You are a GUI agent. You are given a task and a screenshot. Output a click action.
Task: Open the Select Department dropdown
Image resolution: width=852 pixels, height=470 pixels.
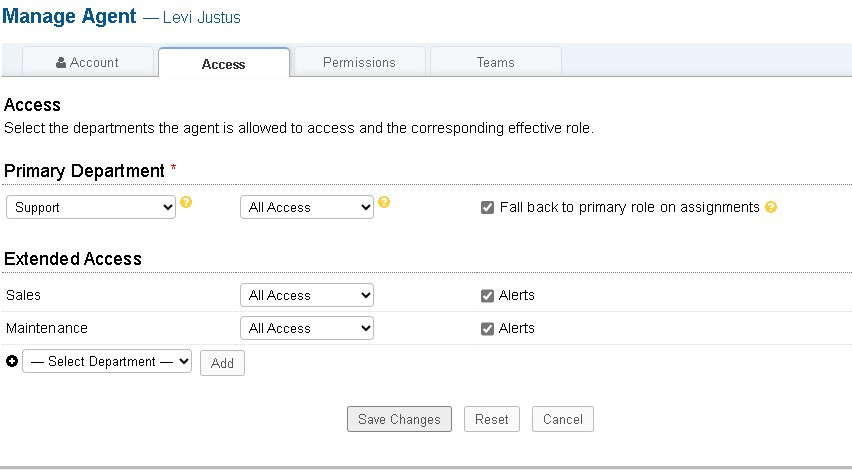107,362
